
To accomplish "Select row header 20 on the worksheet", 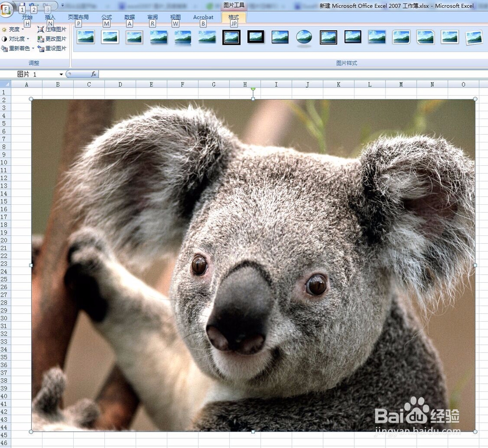I will [5, 240].
